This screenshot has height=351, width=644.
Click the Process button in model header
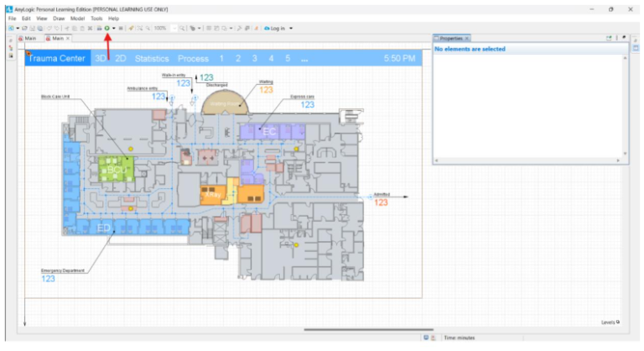(x=193, y=59)
